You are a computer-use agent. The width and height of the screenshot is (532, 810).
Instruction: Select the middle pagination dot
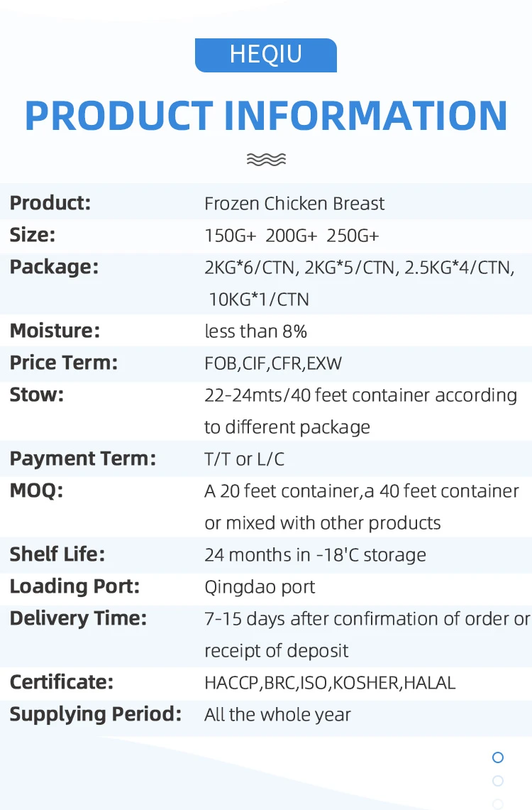(498, 781)
